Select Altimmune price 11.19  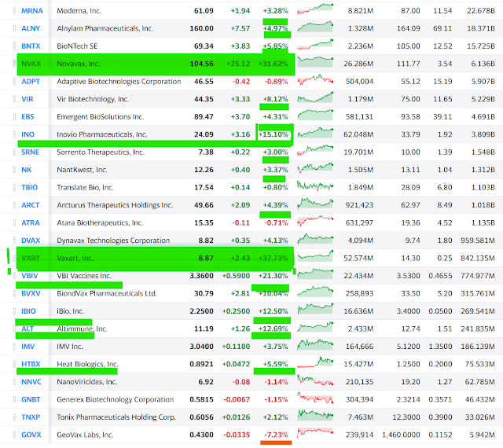pyautogui.click(x=204, y=329)
